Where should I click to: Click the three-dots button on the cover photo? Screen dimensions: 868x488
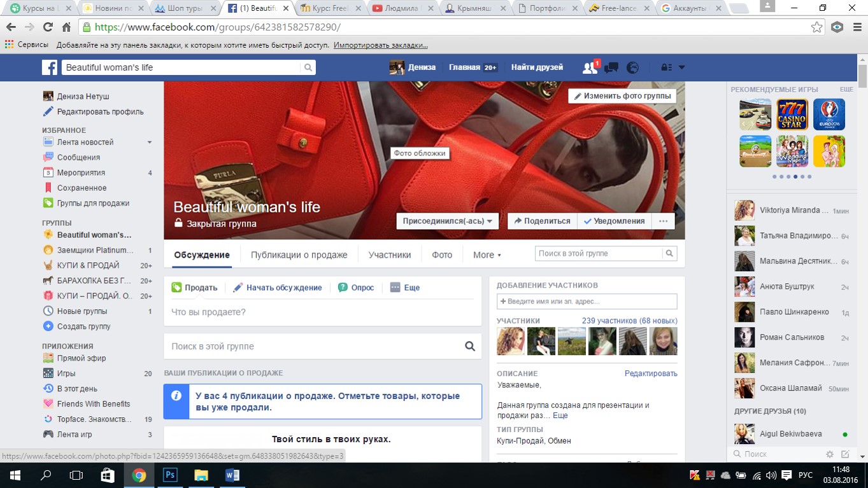(663, 221)
